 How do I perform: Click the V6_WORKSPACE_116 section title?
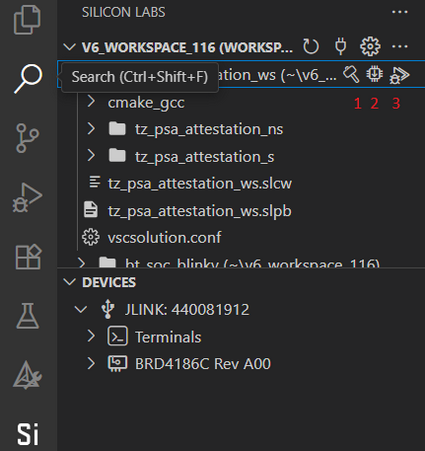(x=187, y=47)
